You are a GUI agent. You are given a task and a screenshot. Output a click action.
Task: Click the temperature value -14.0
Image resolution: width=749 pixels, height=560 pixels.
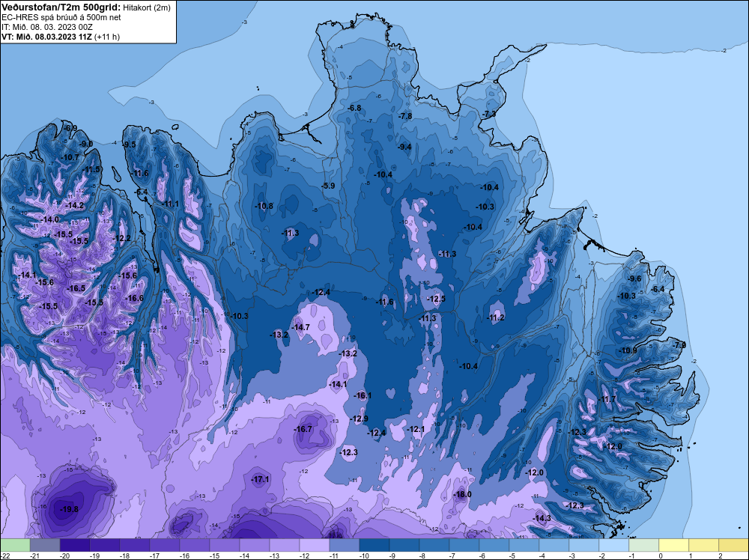(x=50, y=219)
